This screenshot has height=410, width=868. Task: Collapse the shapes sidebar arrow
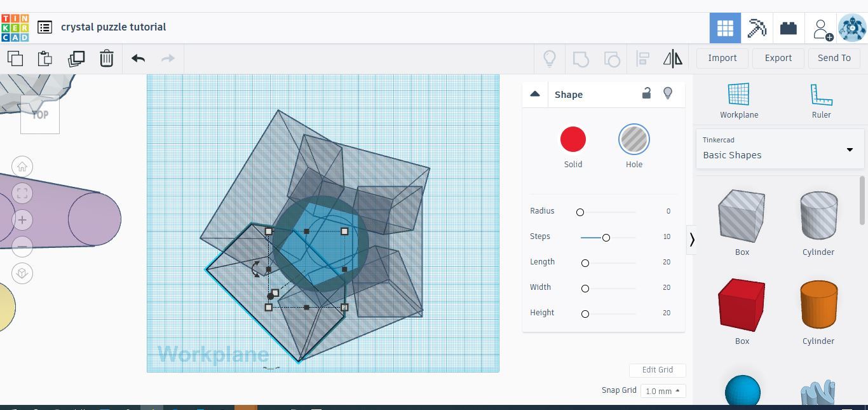691,240
